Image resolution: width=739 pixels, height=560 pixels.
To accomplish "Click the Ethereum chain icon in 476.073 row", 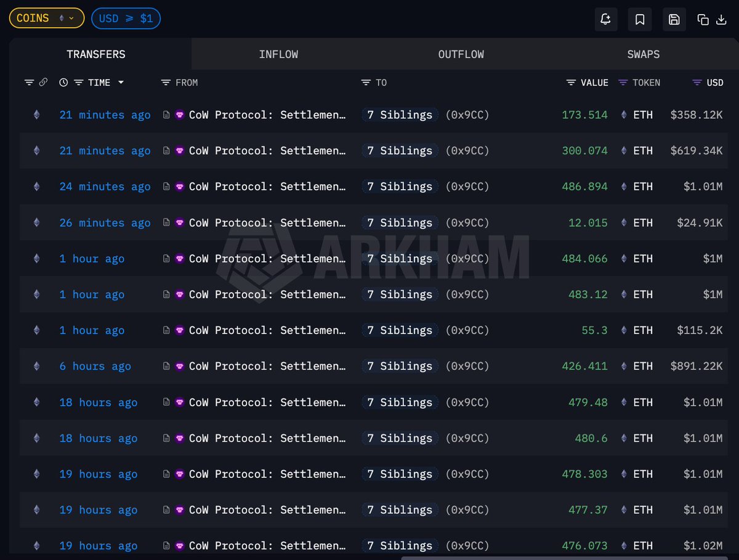I will pyautogui.click(x=36, y=546).
